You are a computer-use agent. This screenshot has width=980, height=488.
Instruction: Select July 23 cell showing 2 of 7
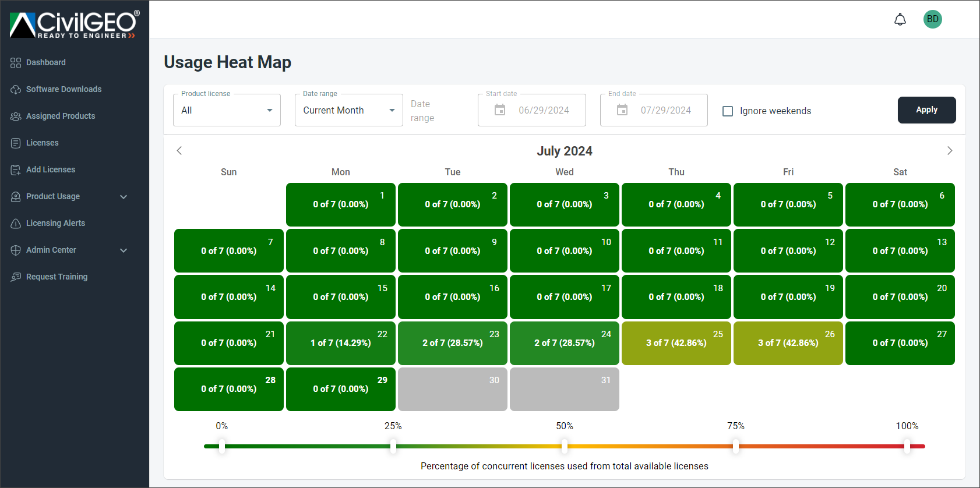click(x=453, y=343)
